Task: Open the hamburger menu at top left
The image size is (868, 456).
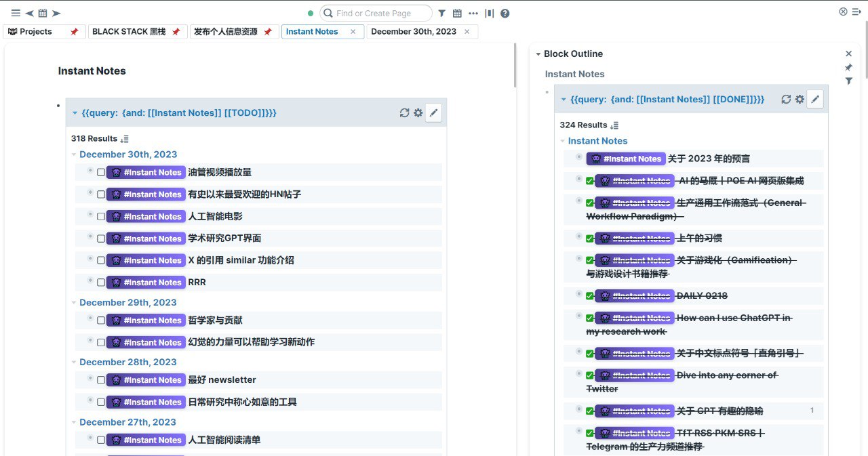Action: [x=16, y=13]
